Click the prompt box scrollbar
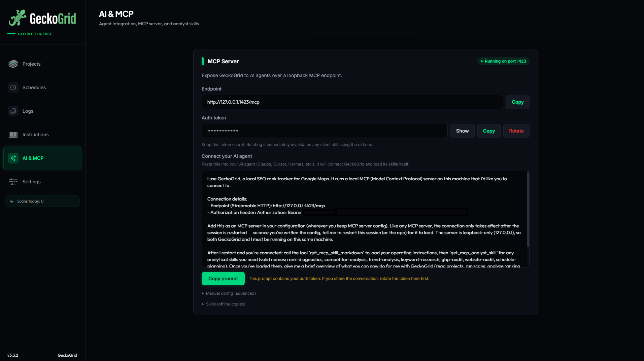This screenshot has height=361, width=644. 528,209
